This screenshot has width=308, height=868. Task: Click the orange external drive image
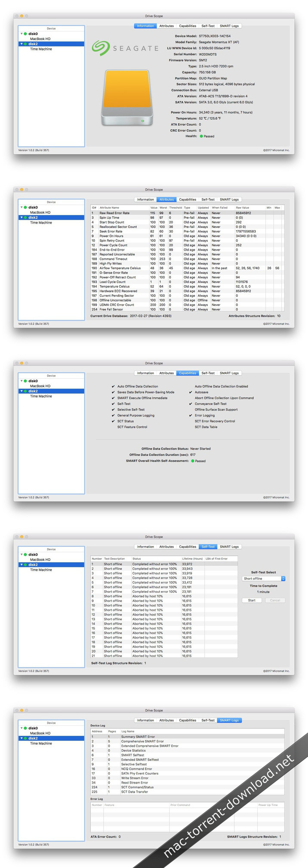(127, 98)
